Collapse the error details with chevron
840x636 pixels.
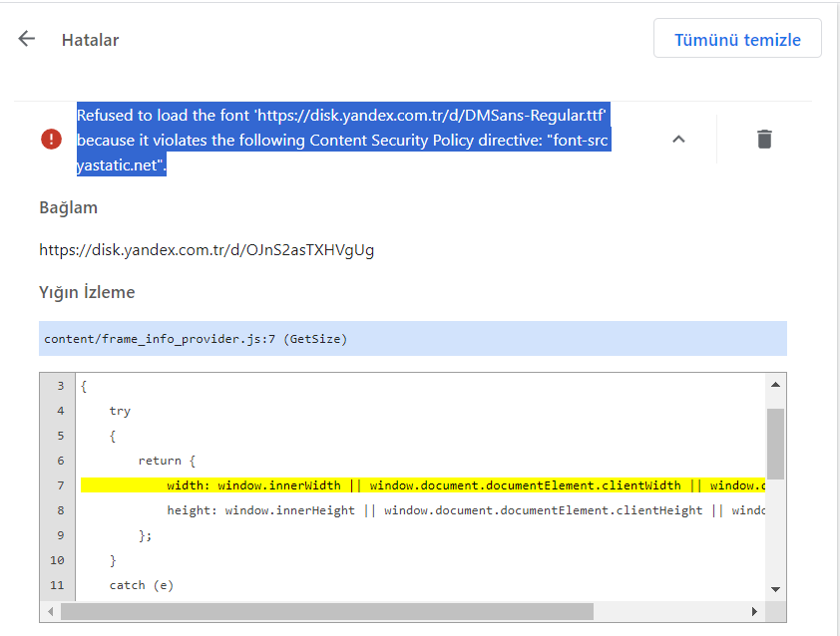678,140
